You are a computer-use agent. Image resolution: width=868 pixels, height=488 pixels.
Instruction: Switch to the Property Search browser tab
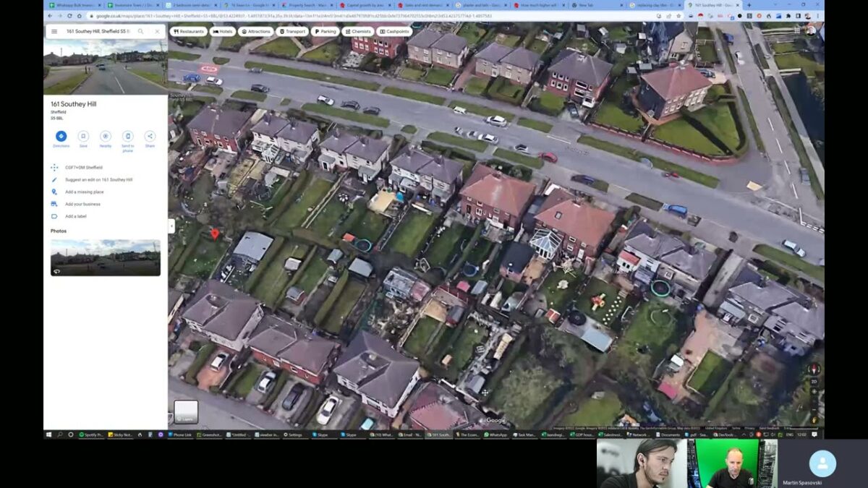click(x=307, y=5)
